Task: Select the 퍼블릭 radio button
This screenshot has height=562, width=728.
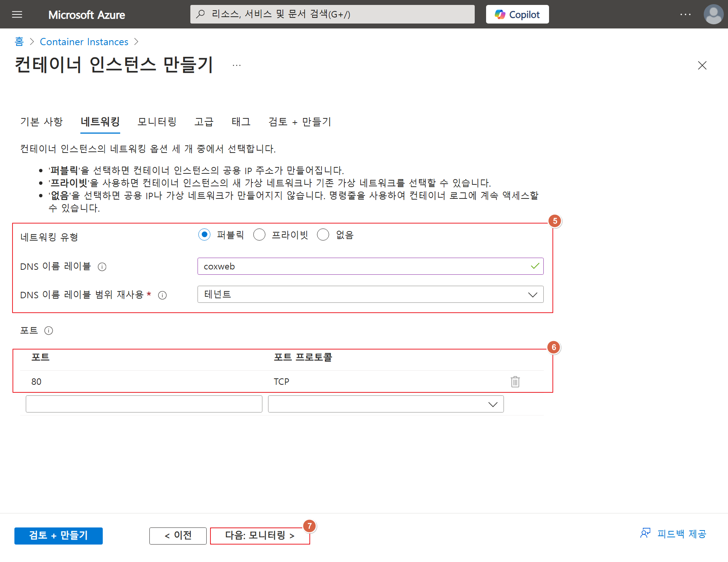Action: coord(204,235)
